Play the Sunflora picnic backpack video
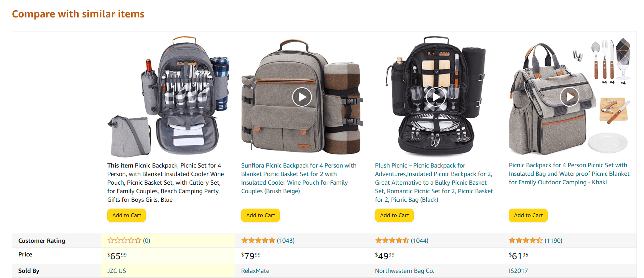The image size is (644, 278). (x=302, y=97)
